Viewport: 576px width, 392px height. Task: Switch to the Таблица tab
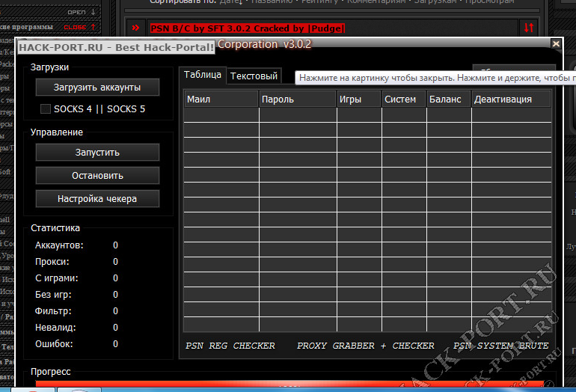[203, 75]
